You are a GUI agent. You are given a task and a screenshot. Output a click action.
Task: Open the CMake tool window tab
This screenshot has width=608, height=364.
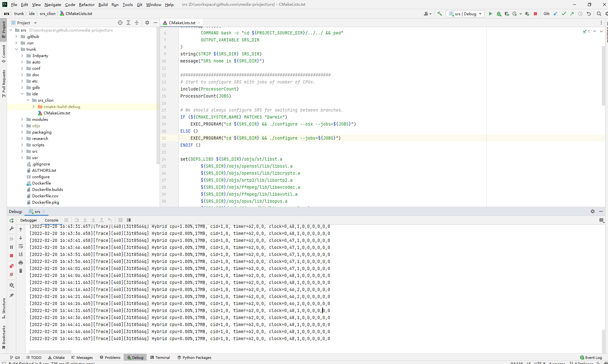click(56, 358)
